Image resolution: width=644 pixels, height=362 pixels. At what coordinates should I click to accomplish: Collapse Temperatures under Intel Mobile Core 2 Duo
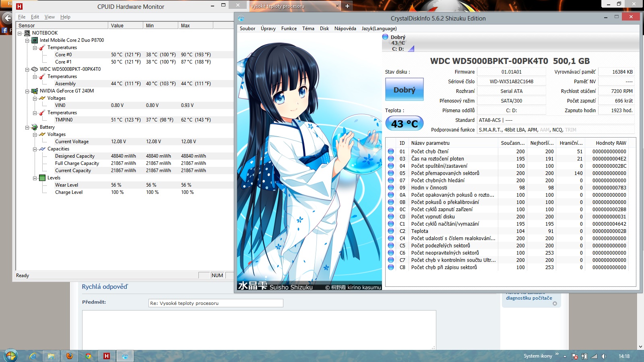tap(35, 48)
